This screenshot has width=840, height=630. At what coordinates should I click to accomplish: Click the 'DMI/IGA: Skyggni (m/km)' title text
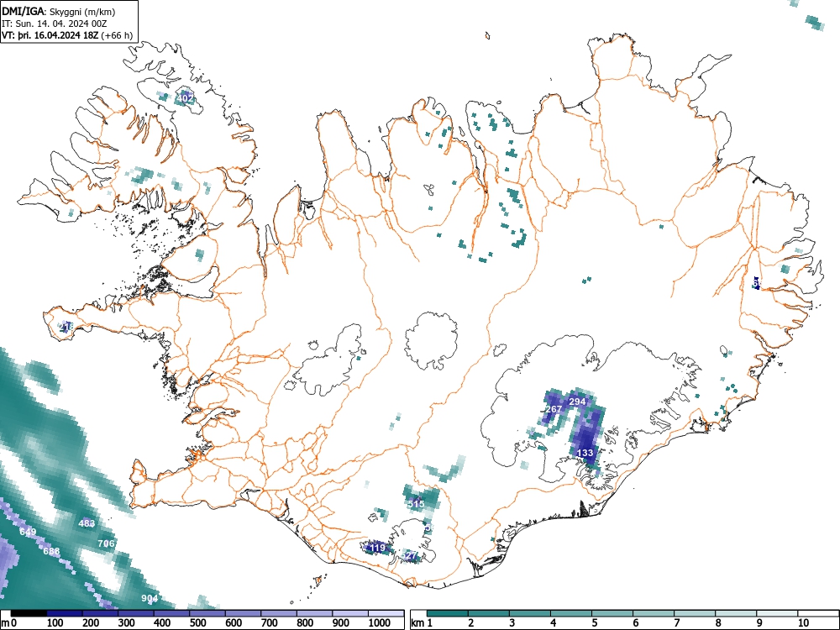pos(59,11)
